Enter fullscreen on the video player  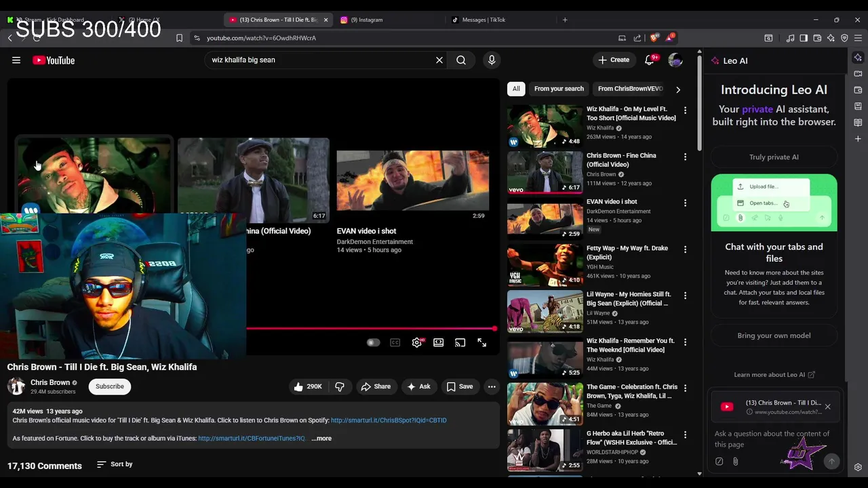click(x=482, y=343)
